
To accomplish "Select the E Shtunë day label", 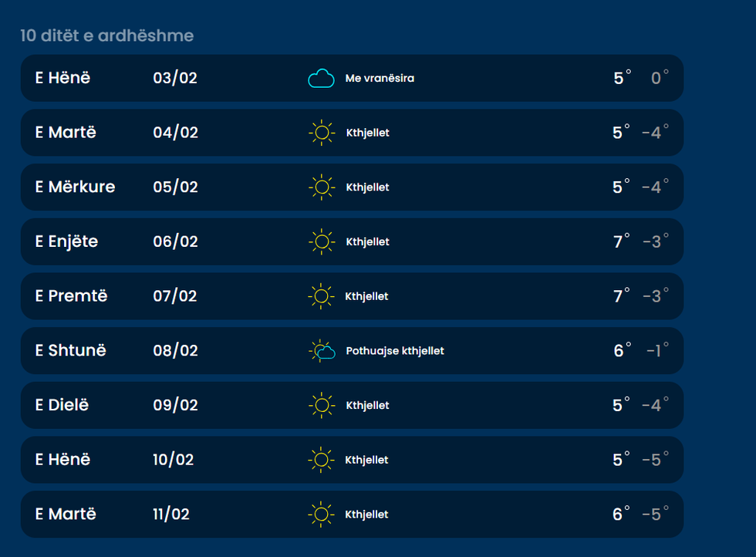I will (70, 351).
